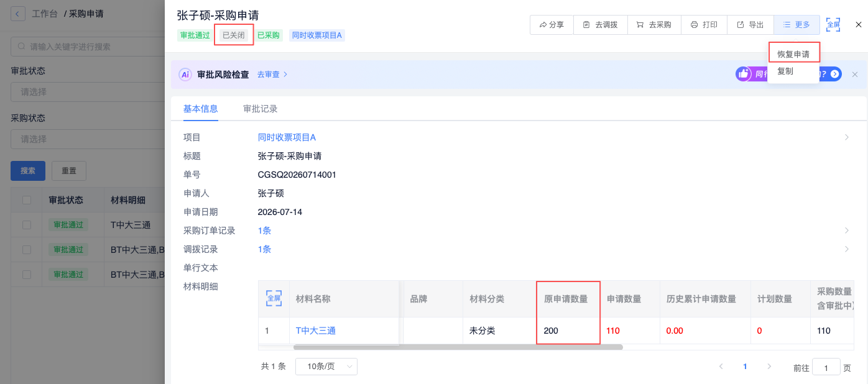This screenshot has width=868, height=384.
Task: Click the 单号 CGSQ20260714001 value
Action: tap(297, 175)
